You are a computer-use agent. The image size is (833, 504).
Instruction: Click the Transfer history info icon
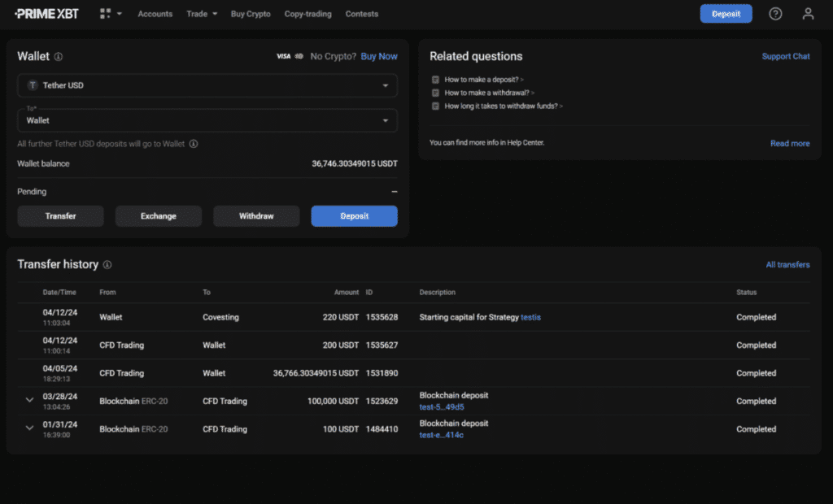point(107,265)
